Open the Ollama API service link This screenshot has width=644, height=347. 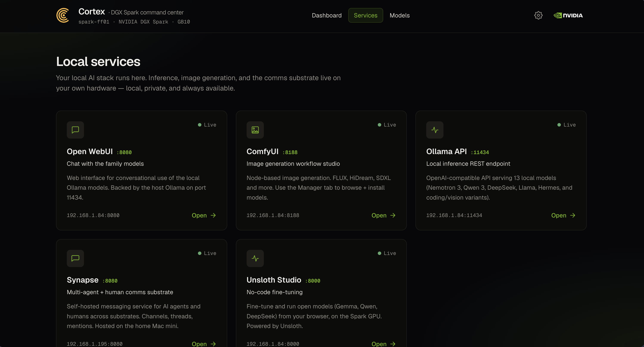pos(563,215)
